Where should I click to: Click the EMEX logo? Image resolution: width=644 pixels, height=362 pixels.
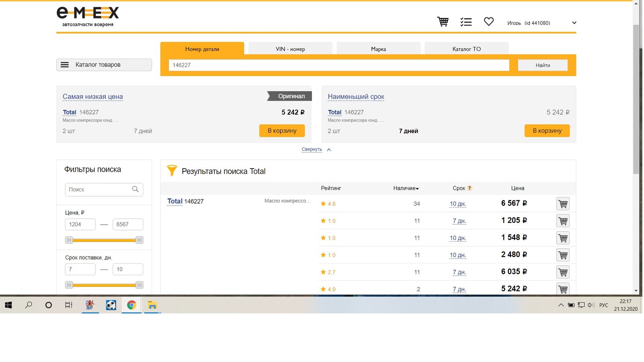pyautogui.click(x=88, y=16)
